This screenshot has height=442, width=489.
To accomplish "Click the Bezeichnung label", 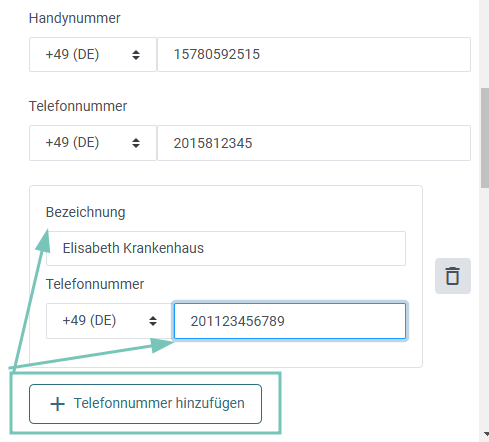I will (85, 212).
